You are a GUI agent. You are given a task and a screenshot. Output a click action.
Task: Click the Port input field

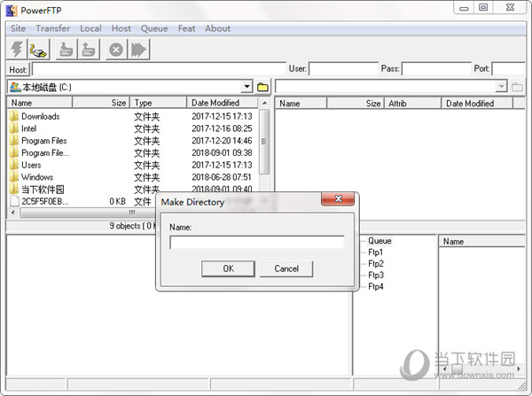pos(509,69)
